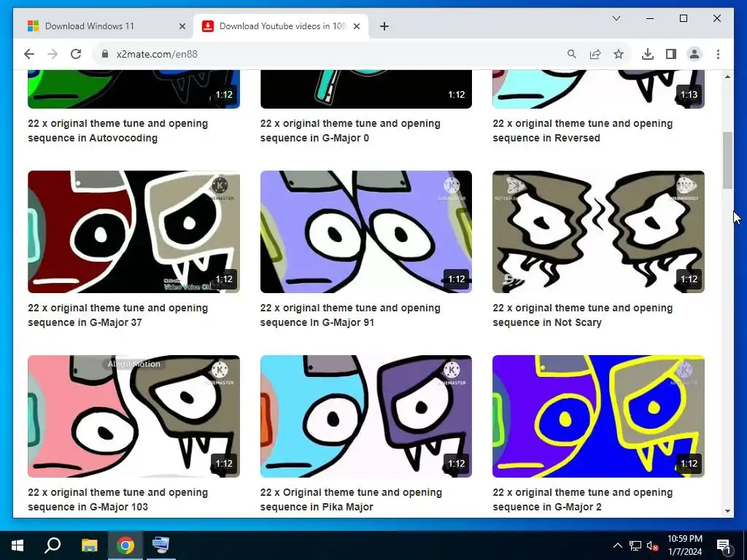
Task: Click the address bar search magnifier icon
Action: point(572,54)
